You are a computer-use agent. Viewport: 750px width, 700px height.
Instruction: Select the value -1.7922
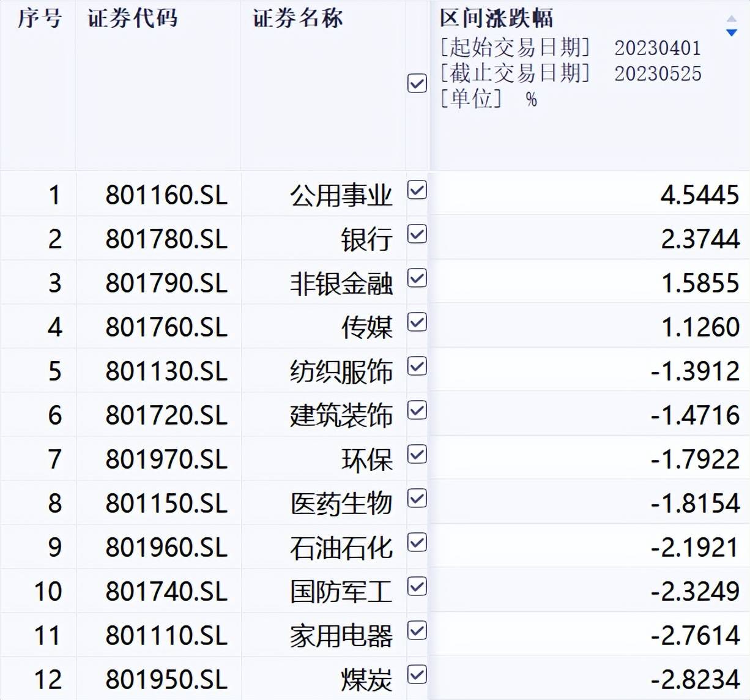(695, 460)
